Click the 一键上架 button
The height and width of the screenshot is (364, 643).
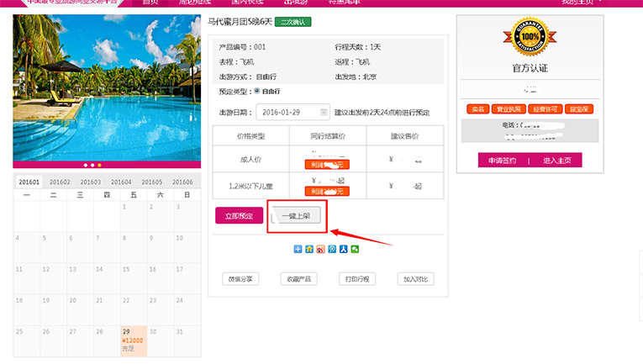pos(296,215)
